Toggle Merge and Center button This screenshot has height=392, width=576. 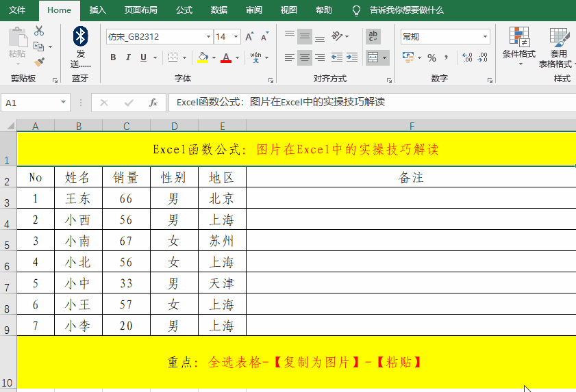(373, 57)
